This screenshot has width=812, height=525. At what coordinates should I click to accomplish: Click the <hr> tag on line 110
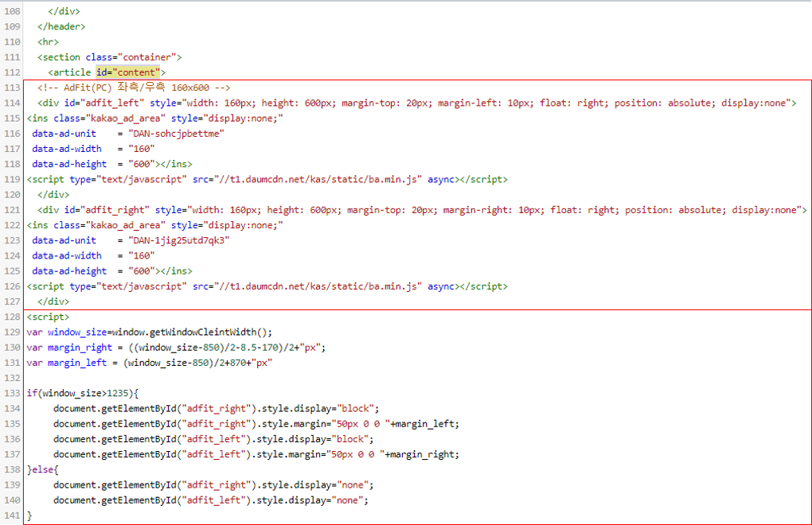click(x=48, y=42)
